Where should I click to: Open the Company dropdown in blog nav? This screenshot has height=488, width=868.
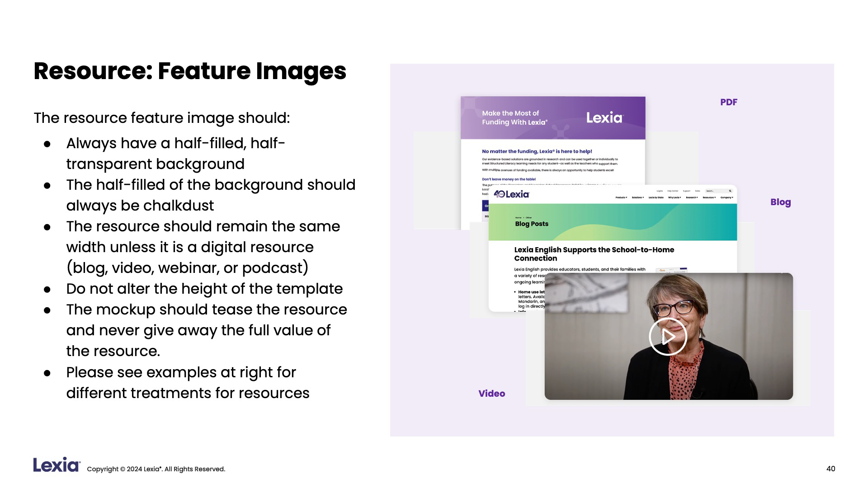tap(726, 197)
